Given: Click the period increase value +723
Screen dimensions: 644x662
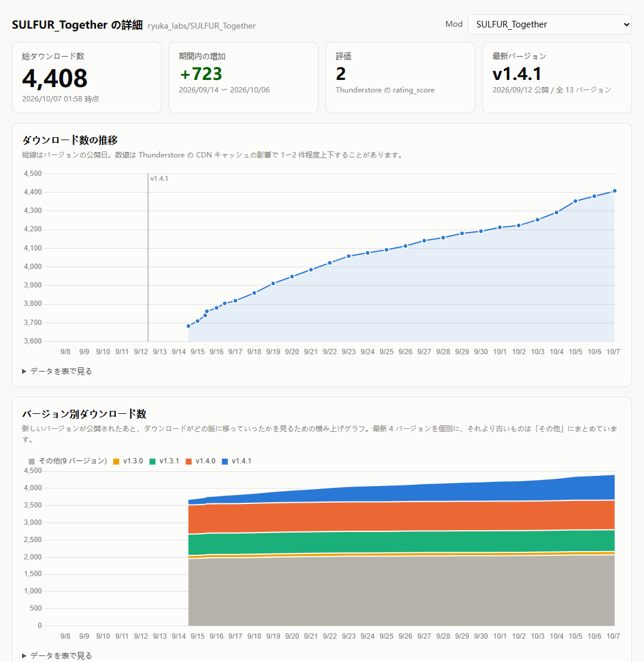Looking at the screenshot, I should click(201, 74).
